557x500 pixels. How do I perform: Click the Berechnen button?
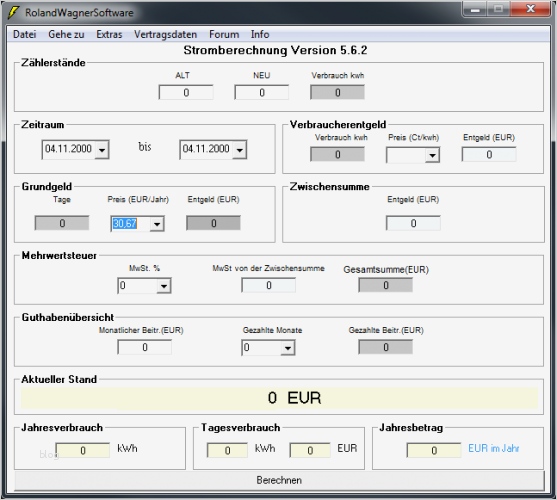(279, 480)
